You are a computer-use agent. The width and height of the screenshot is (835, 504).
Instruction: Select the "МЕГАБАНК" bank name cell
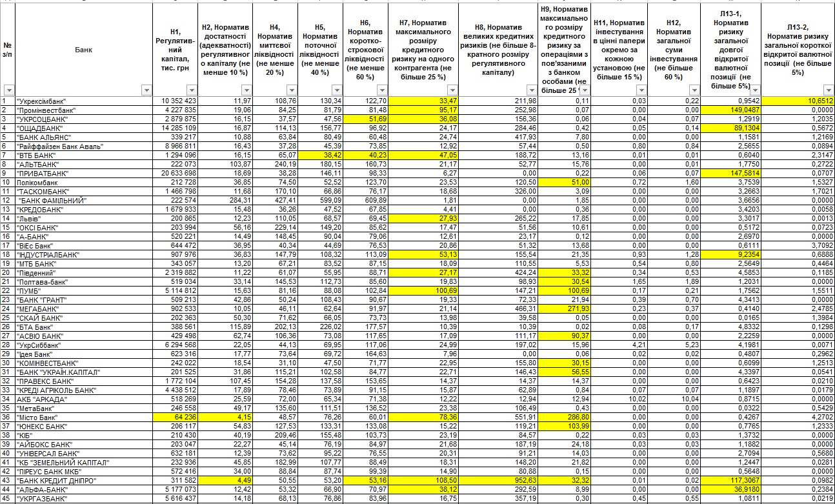point(83,309)
